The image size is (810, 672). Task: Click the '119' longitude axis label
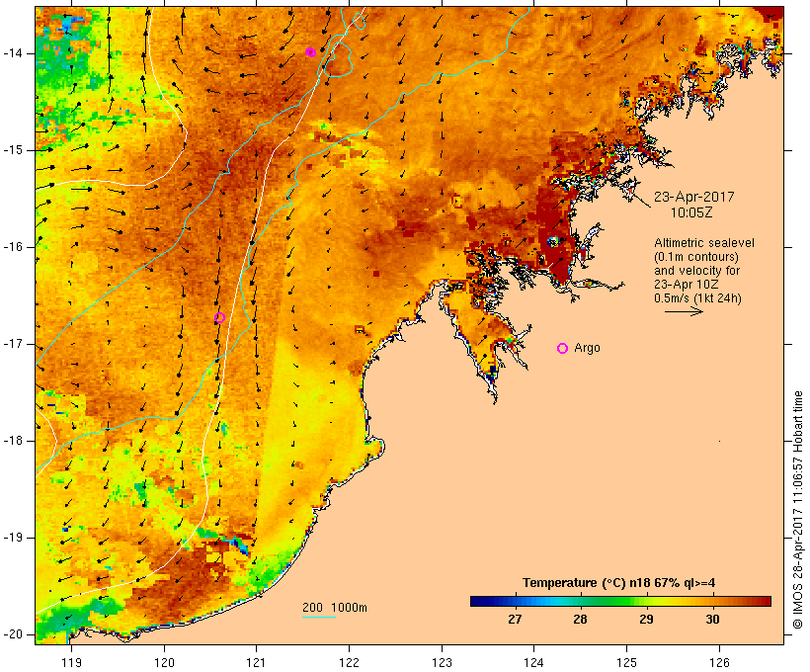(x=71, y=662)
